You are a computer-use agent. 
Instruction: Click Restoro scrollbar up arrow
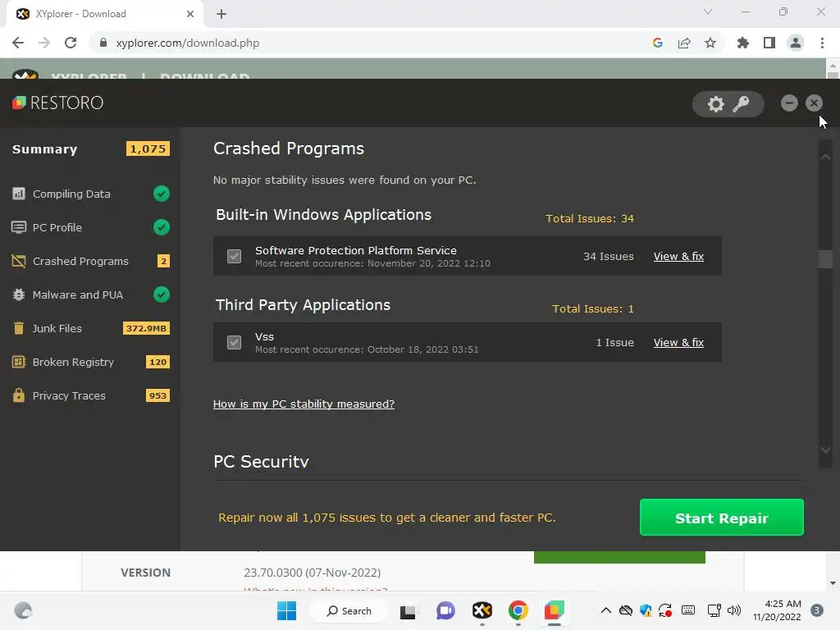[x=825, y=157]
